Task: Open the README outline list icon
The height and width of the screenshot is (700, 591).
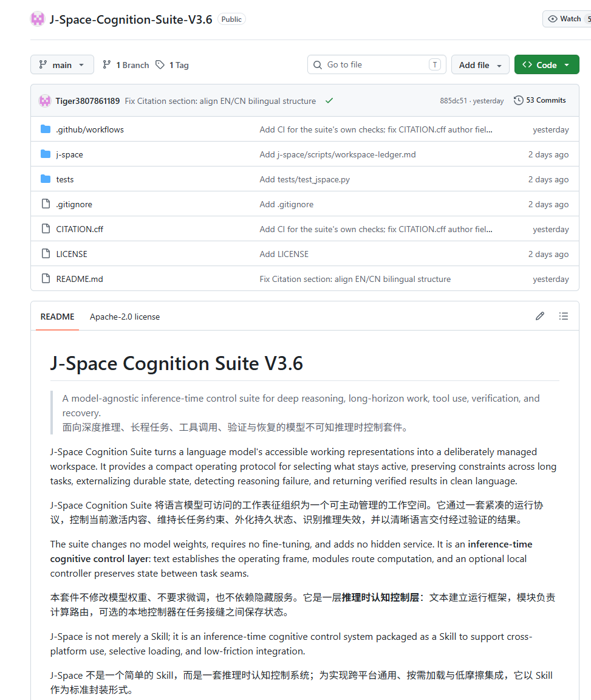Action: [563, 316]
